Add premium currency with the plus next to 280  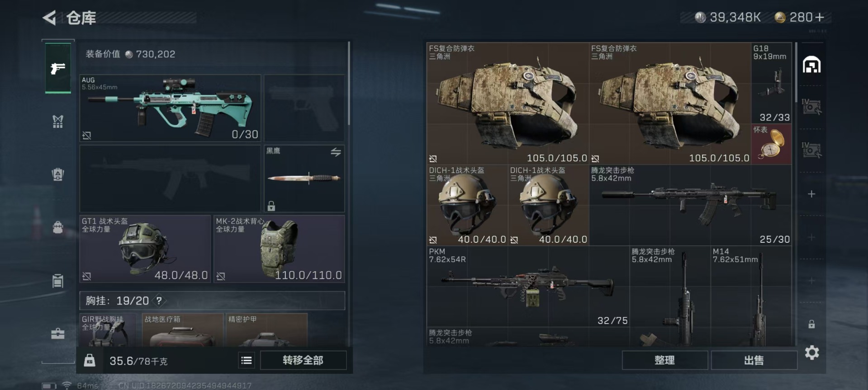tap(820, 17)
